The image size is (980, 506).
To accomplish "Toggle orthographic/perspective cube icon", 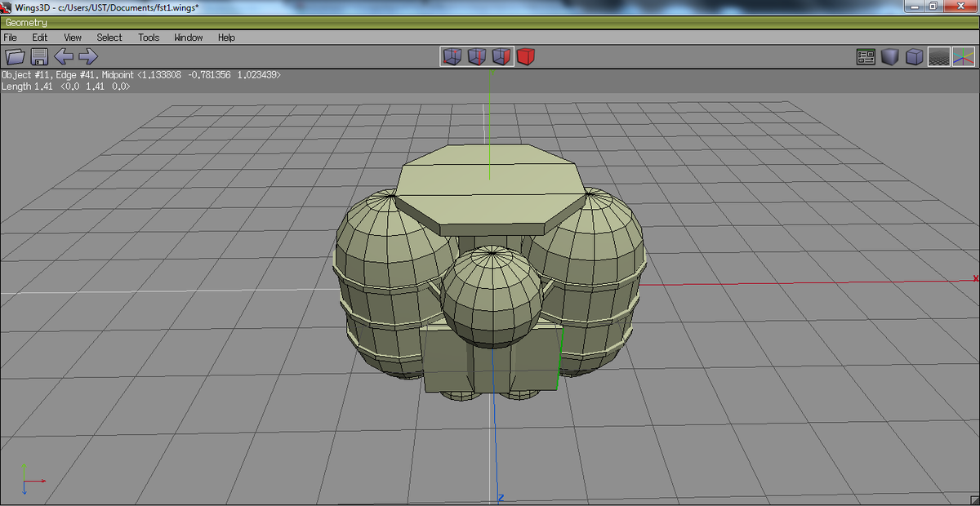I will [915, 56].
